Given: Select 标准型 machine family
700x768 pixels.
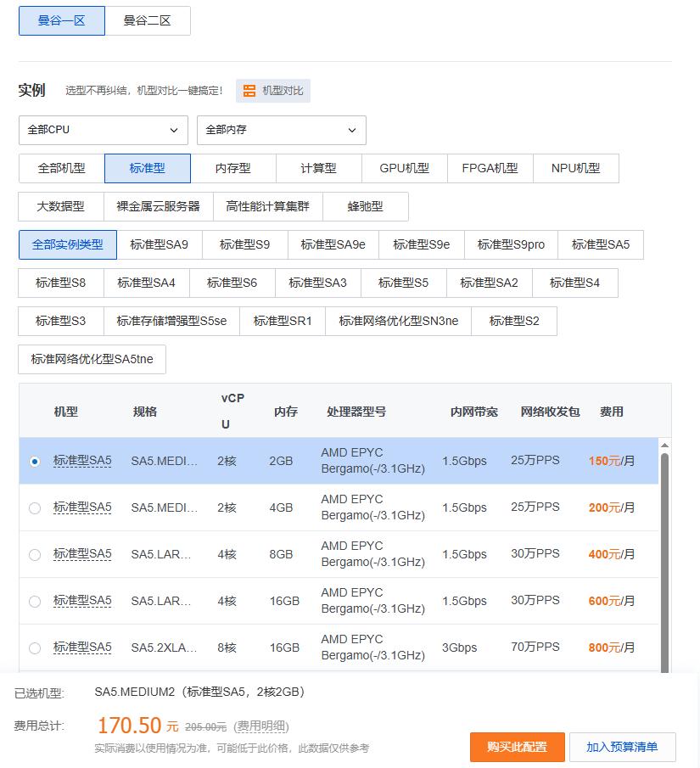Looking at the screenshot, I should point(148,168).
